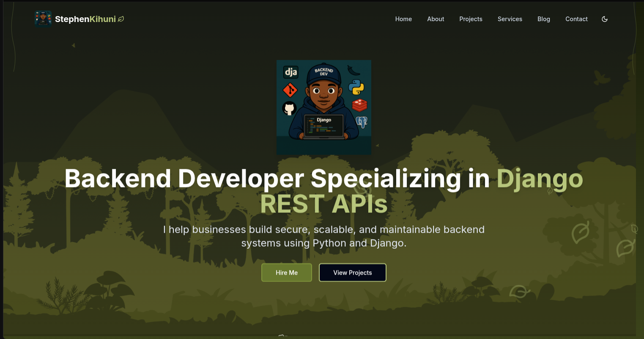Go to the Home nav item
The width and height of the screenshot is (644, 339).
coord(403,19)
